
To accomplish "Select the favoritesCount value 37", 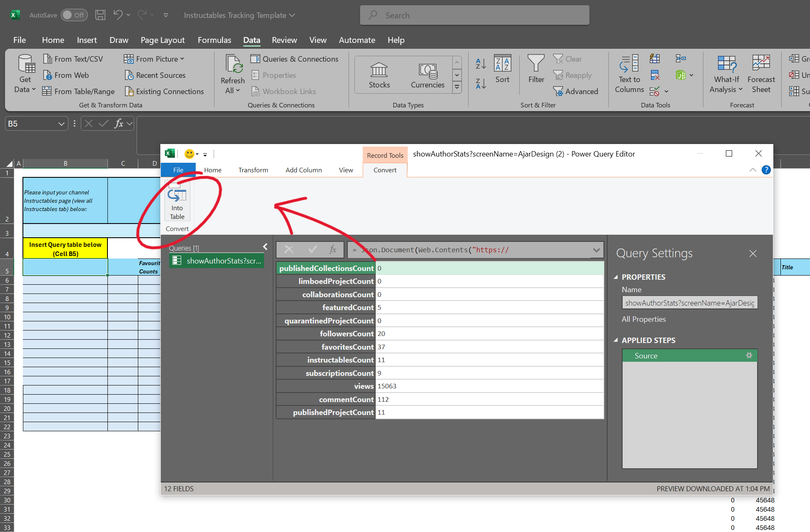I will 381,347.
